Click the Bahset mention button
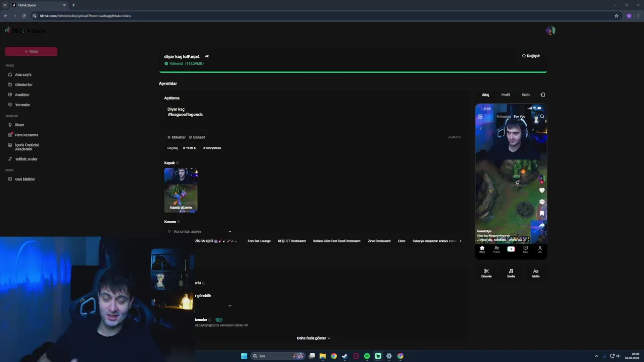 [x=197, y=137]
